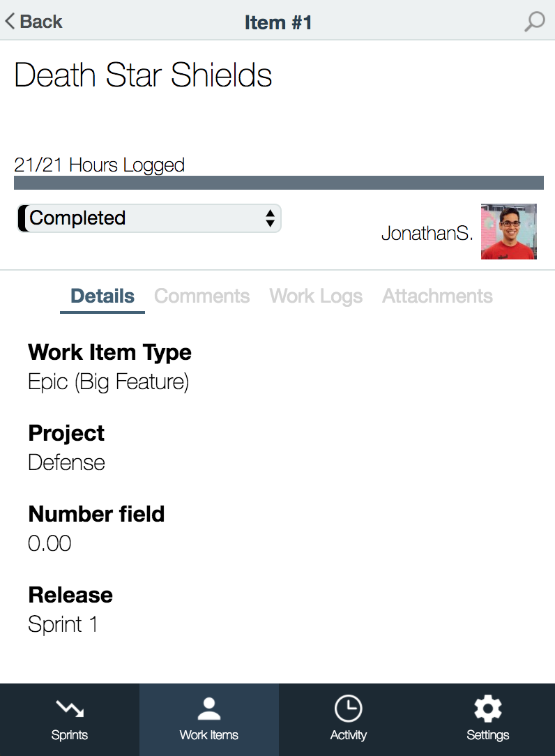The height and width of the screenshot is (756, 555).
Task: Open the Work Logs tab
Action: [x=315, y=296]
